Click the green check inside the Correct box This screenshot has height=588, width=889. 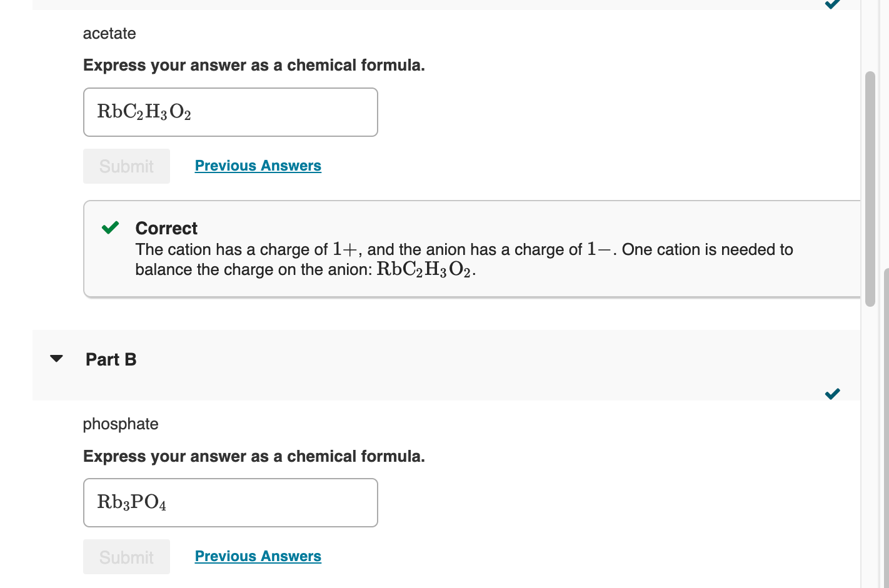(x=110, y=227)
